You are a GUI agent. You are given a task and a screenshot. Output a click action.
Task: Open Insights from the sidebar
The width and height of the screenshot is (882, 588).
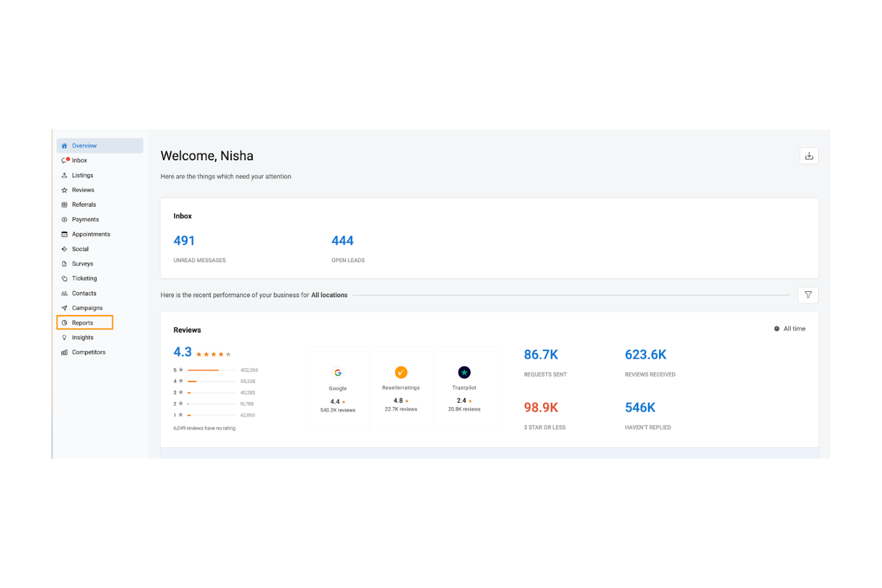tap(83, 337)
